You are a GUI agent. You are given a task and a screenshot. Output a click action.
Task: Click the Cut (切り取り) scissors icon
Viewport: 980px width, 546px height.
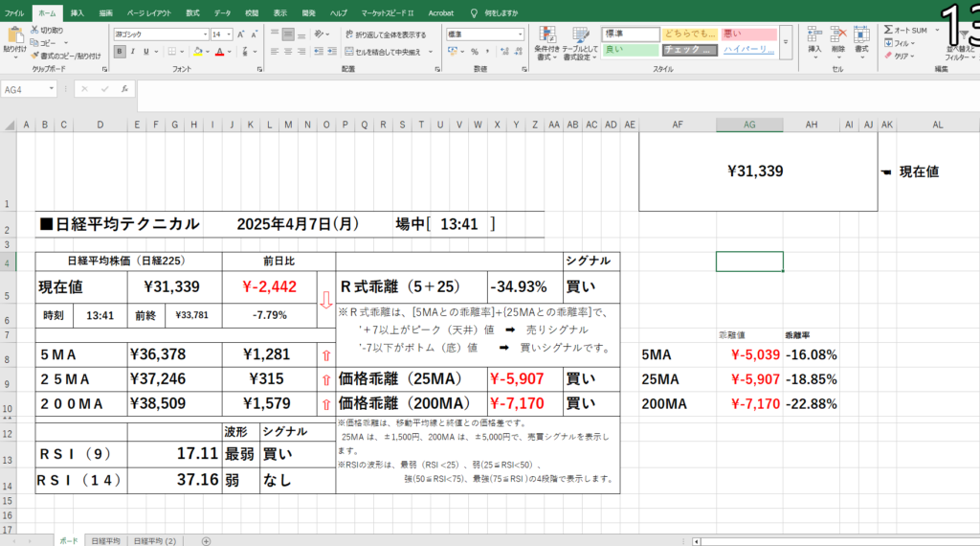pos(35,30)
